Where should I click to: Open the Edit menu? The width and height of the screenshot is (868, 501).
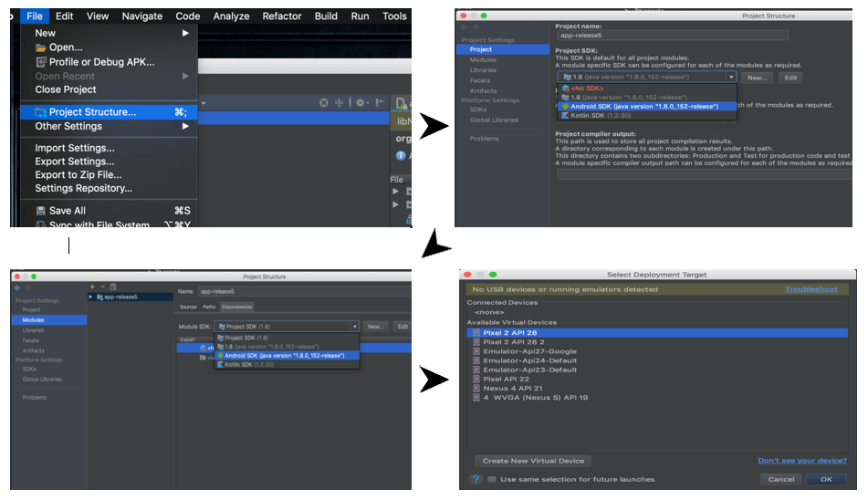coord(64,16)
